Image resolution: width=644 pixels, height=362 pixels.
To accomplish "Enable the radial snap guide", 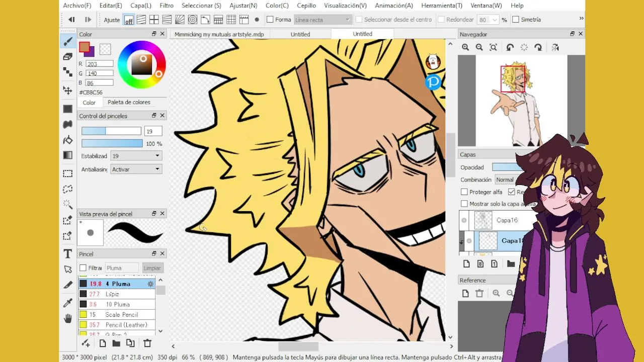I will point(180,20).
